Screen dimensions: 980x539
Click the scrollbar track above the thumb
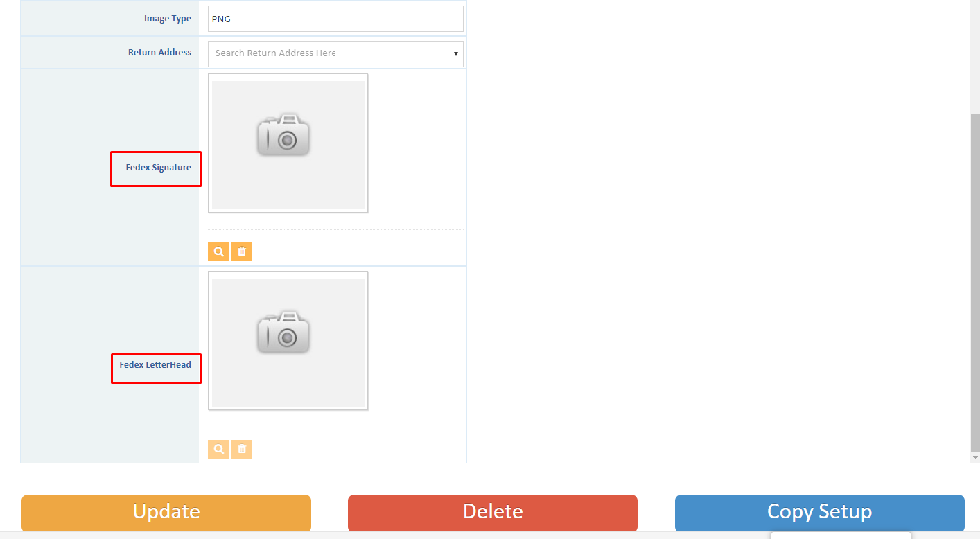click(974, 55)
